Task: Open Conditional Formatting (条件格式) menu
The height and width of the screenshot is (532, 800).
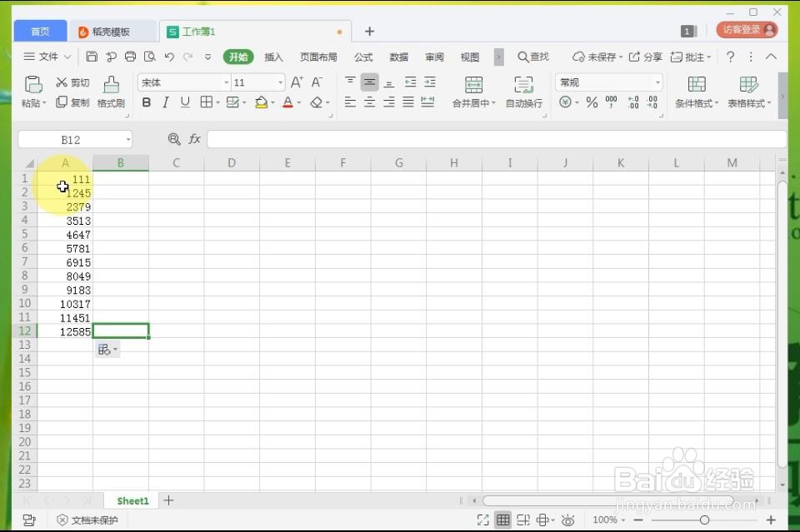Action: point(697,92)
